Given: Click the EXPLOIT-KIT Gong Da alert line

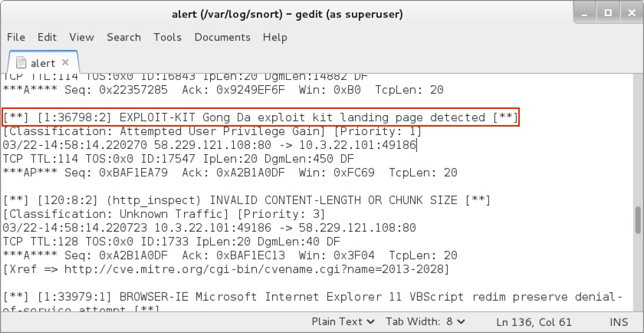Looking at the screenshot, I should pyautogui.click(x=261, y=117).
